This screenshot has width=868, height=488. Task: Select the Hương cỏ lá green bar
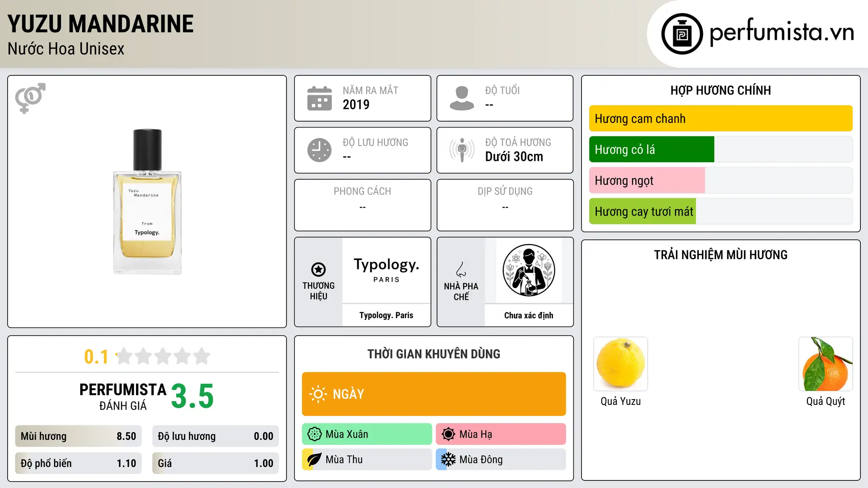coord(651,150)
